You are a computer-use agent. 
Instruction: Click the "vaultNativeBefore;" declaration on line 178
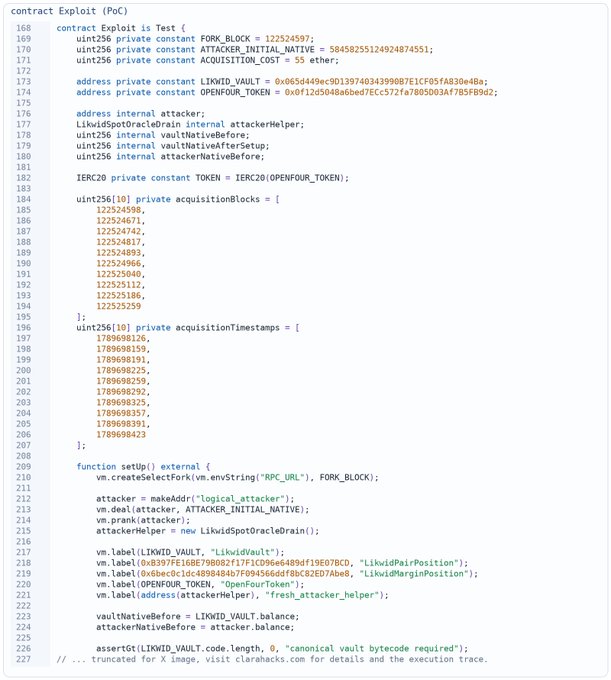(x=205, y=135)
